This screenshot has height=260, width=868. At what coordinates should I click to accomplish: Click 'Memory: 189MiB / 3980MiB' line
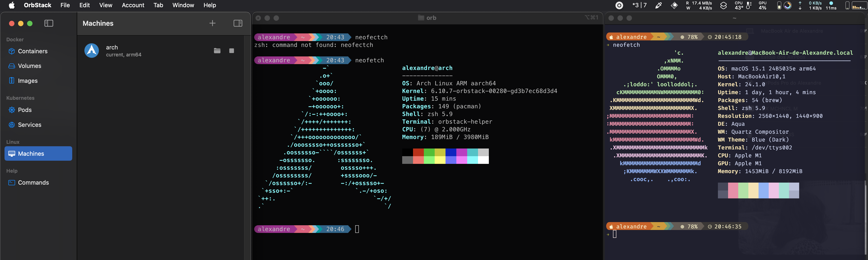(x=445, y=137)
